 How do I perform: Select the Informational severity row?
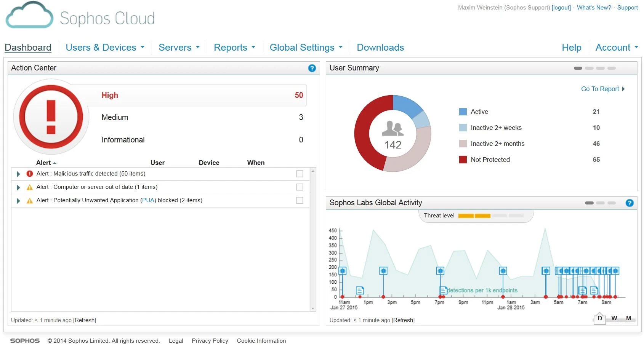tap(202, 140)
